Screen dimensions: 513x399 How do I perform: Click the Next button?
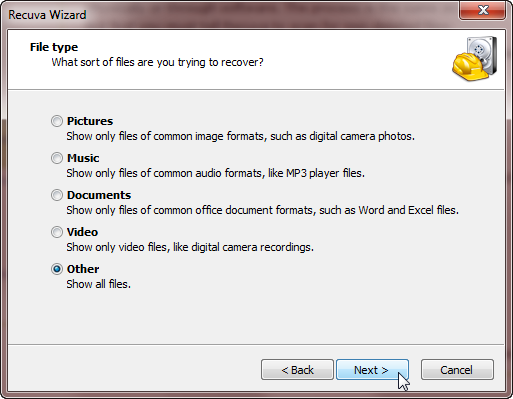click(x=372, y=370)
